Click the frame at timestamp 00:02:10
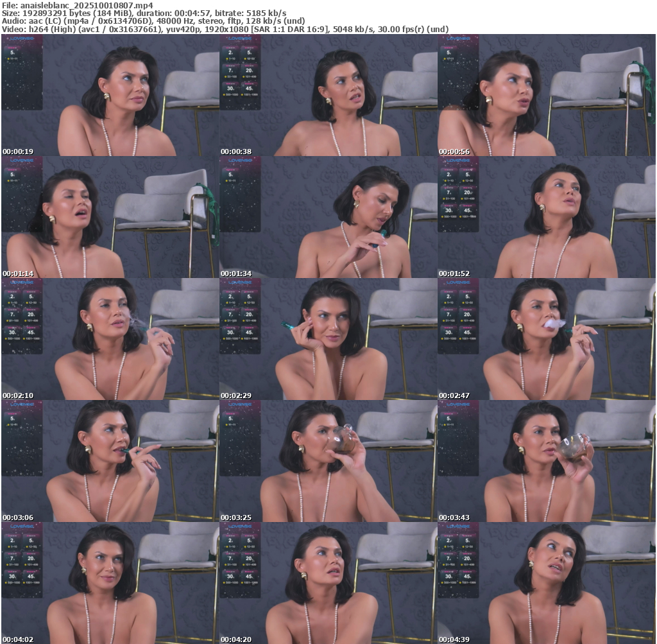This screenshot has width=657, height=644. (110, 339)
